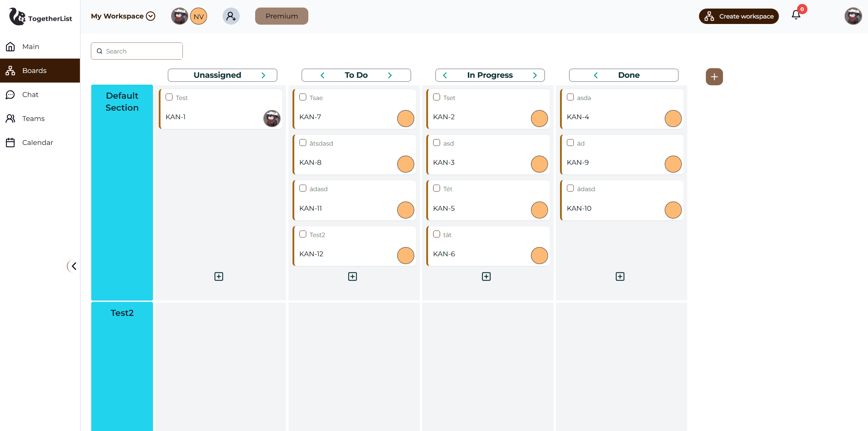Open NV member avatar
868x431 pixels.
click(199, 16)
